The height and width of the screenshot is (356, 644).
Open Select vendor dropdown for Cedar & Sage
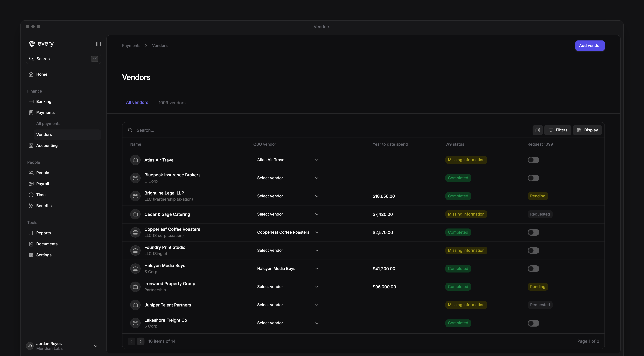(288, 214)
